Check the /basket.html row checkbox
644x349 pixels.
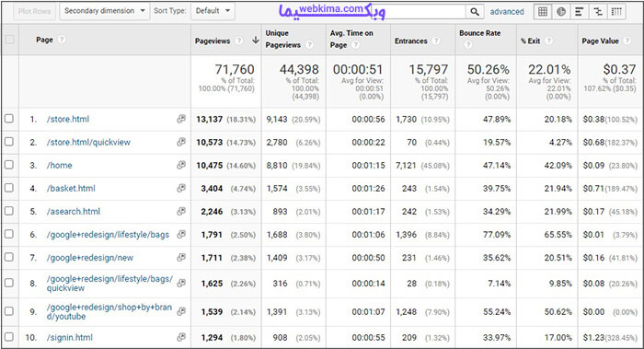pos(9,188)
